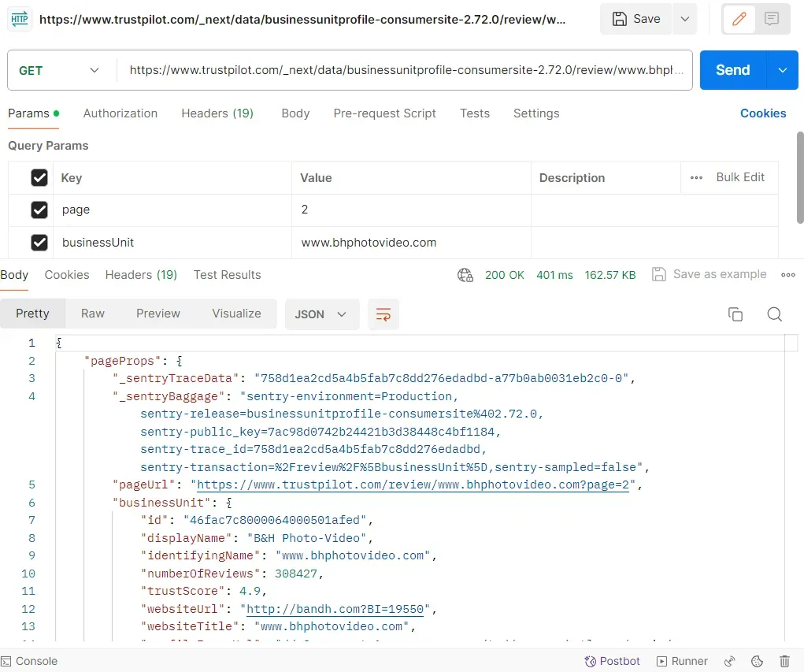Open the response options ellipsis menu
Viewport: 804px width, 672px height.
(787, 274)
